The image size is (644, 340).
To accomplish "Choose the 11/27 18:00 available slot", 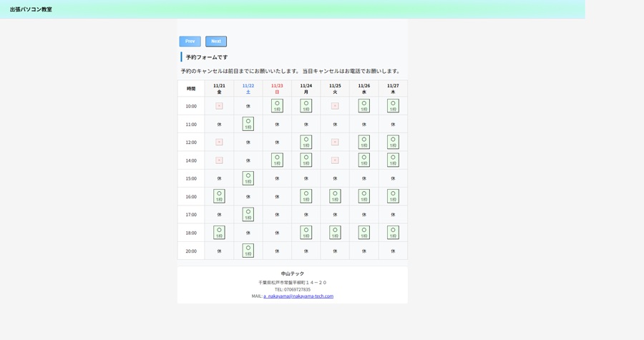I will (393, 233).
